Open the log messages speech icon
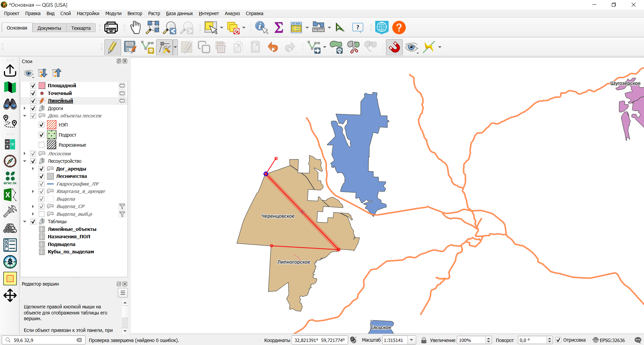The height and width of the screenshot is (345, 644). click(x=638, y=340)
